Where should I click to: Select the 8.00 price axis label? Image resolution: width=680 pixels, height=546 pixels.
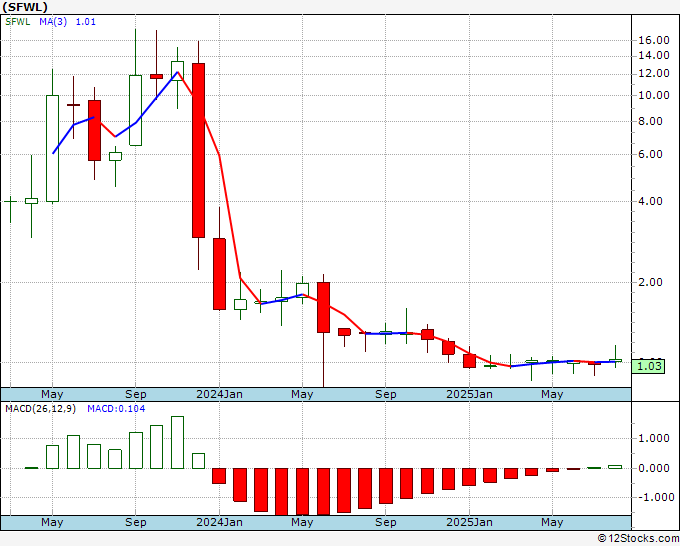(x=651, y=121)
